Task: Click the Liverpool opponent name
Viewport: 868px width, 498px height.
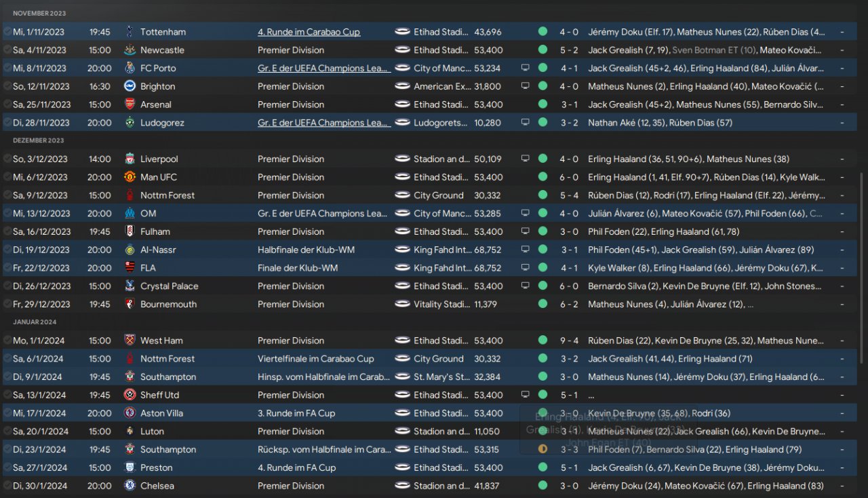Action: coord(159,159)
